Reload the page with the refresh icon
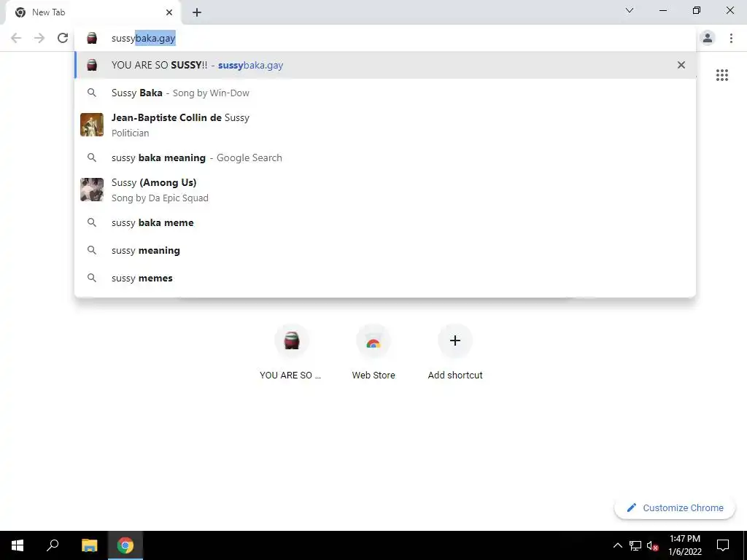Screen dimensions: 747x560 (x=63, y=38)
